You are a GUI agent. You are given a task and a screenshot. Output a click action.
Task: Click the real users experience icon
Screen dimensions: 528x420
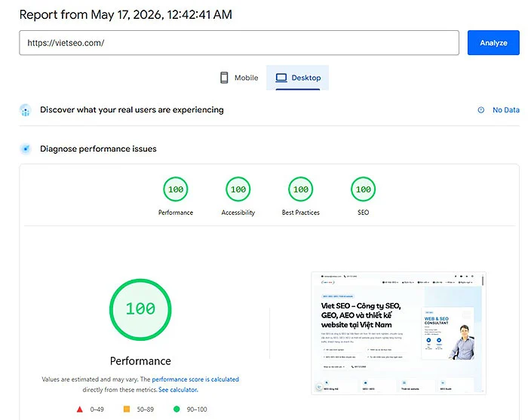click(x=26, y=110)
